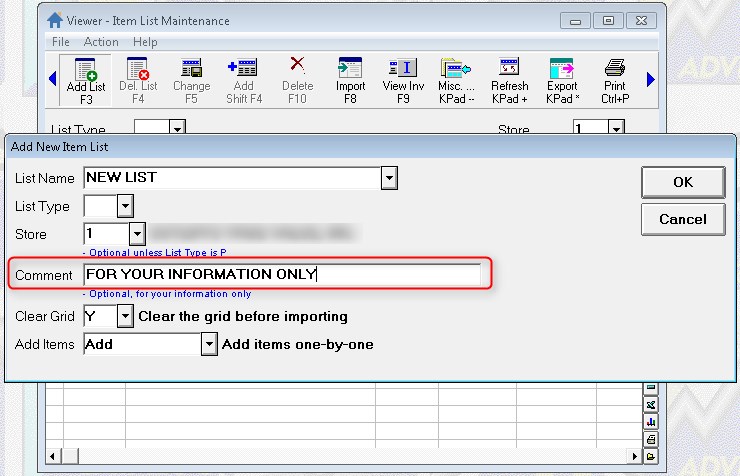Expand the List Name dropdown

390,178
